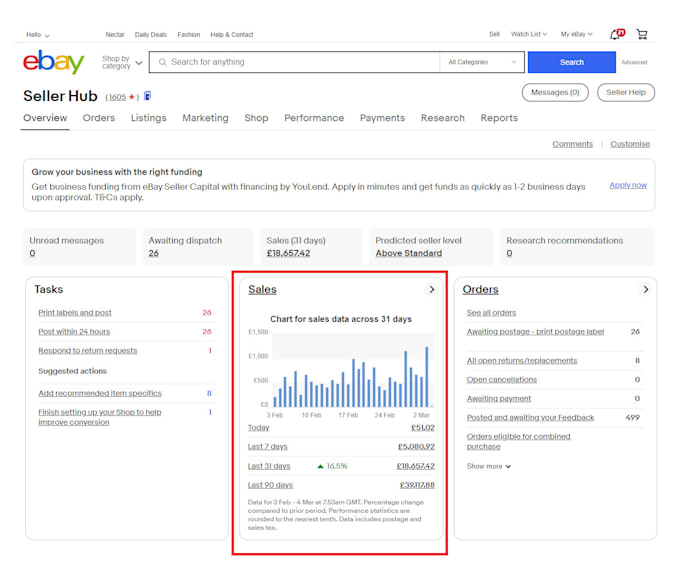The height and width of the screenshot is (564, 680).
Task: Click the blue icon next to Seller Hub rating
Action: (147, 96)
